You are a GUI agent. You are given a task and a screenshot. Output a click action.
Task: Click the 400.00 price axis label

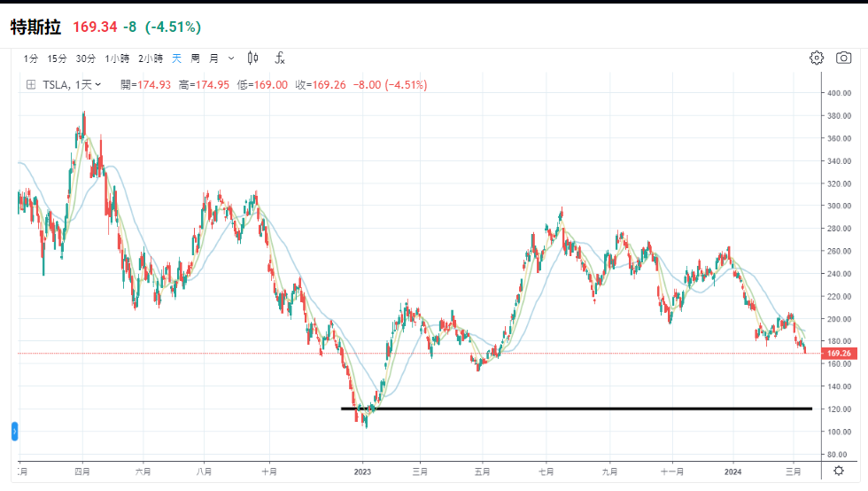coord(840,93)
